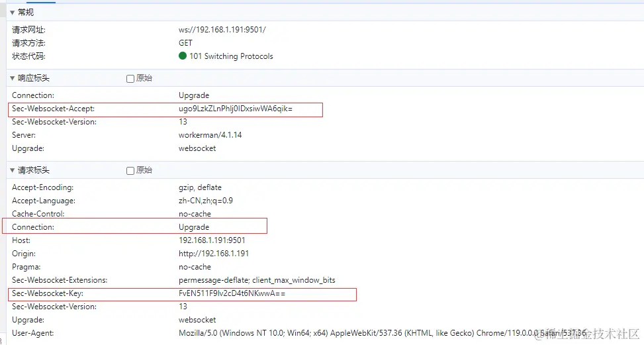Click the Sec-Websocket-Key header name

tap(48, 293)
